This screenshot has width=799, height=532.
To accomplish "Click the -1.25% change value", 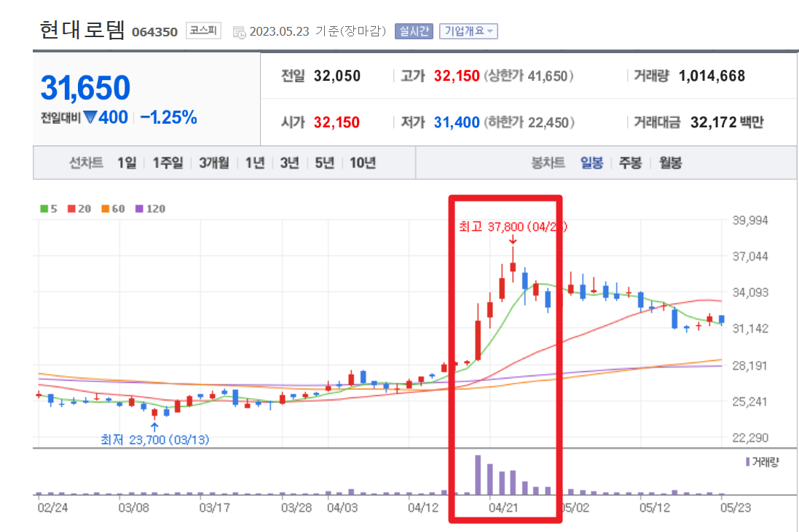I will tap(169, 118).
